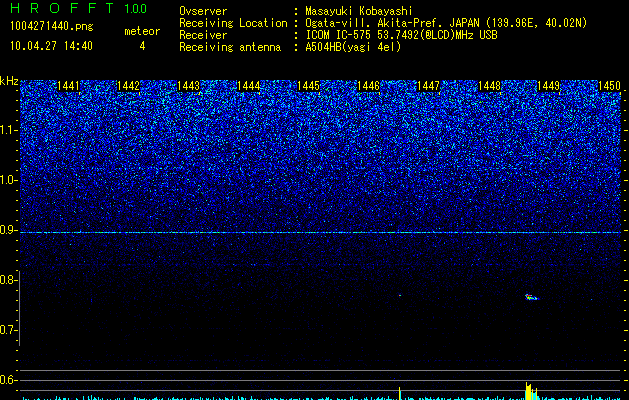The height and width of the screenshot is (400, 629).
Task: Click the tall yellow intensity peak near 1449
Action: click(x=531, y=391)
